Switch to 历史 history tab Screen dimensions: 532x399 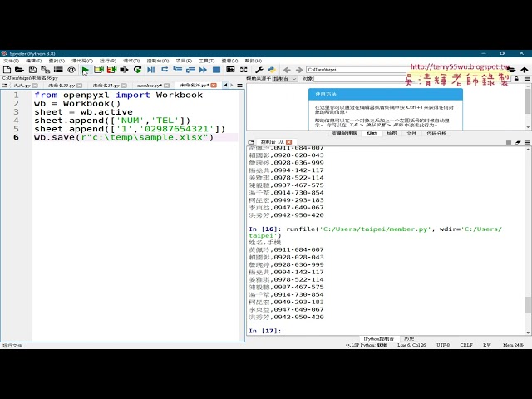tap(409, 338)
